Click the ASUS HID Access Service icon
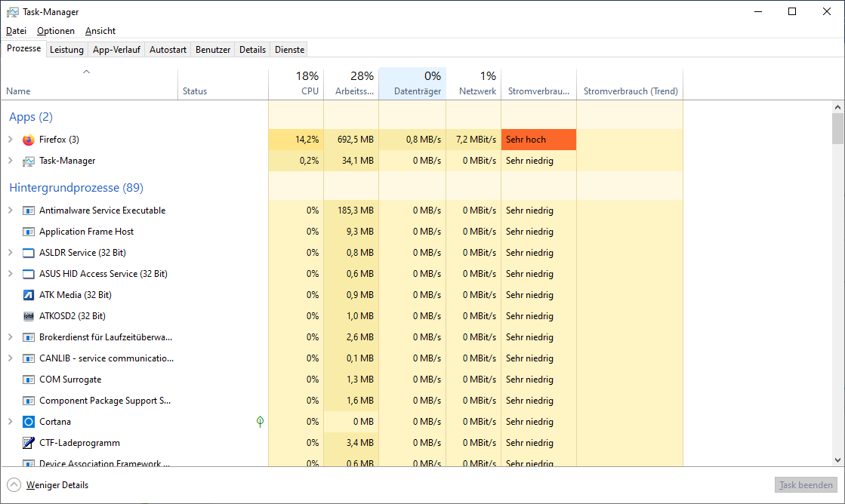845x504 pixels. pyautogui.click(x=29, y=274)
